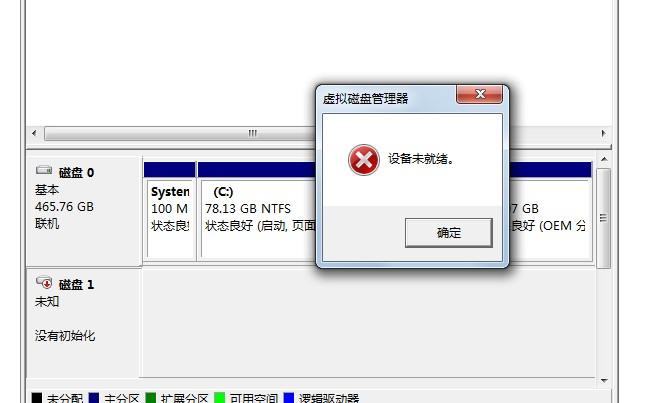Click the 确定 button
Viewport: 646px width, 403px height.
click(x=449, y=233)
